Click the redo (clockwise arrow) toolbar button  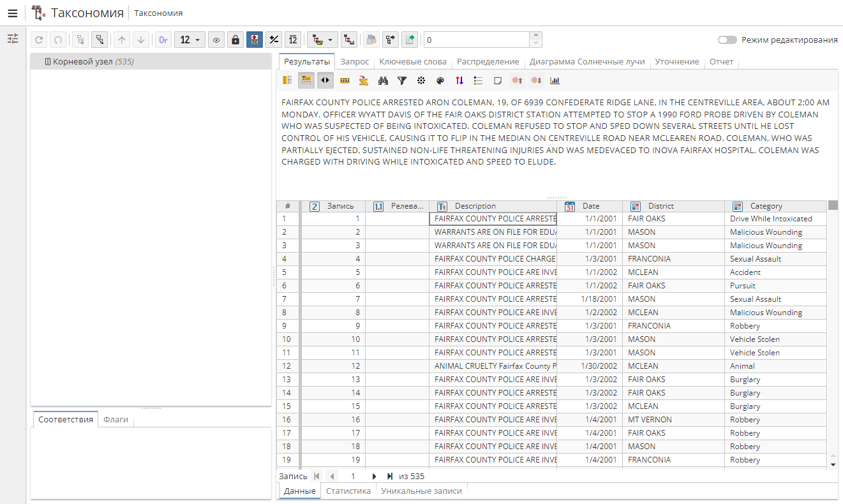[x=39, y=40]
